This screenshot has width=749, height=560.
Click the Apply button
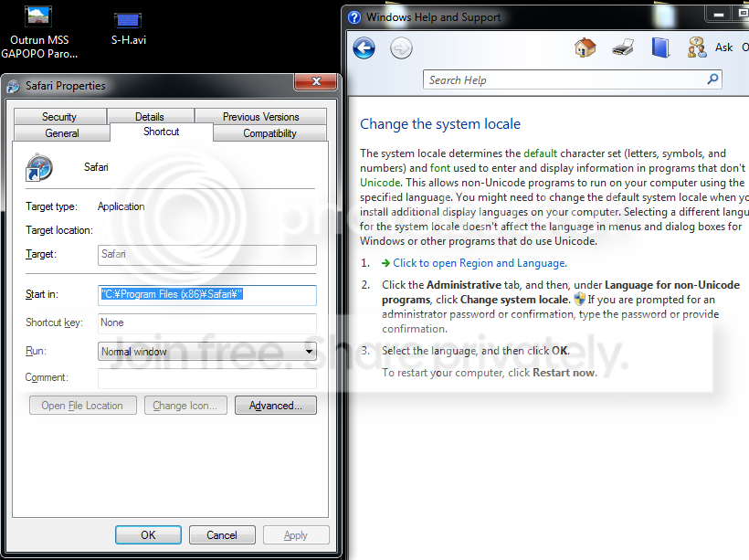pos(296,534)
